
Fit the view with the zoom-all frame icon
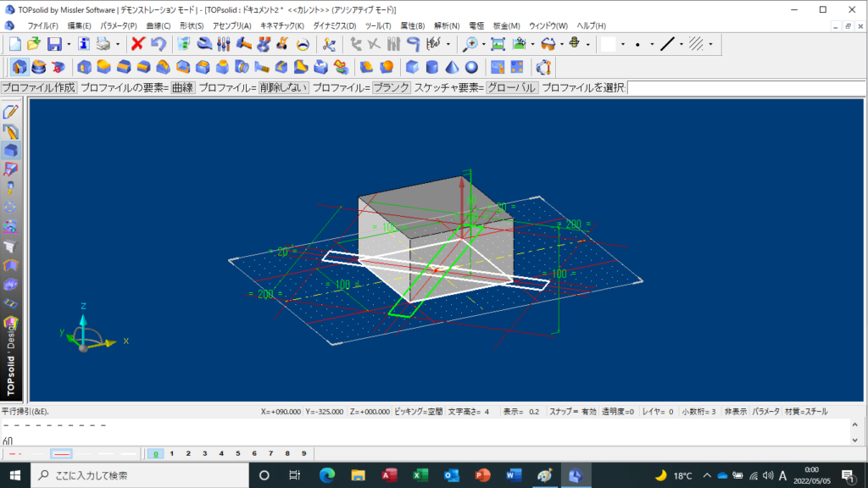[498, 44]
